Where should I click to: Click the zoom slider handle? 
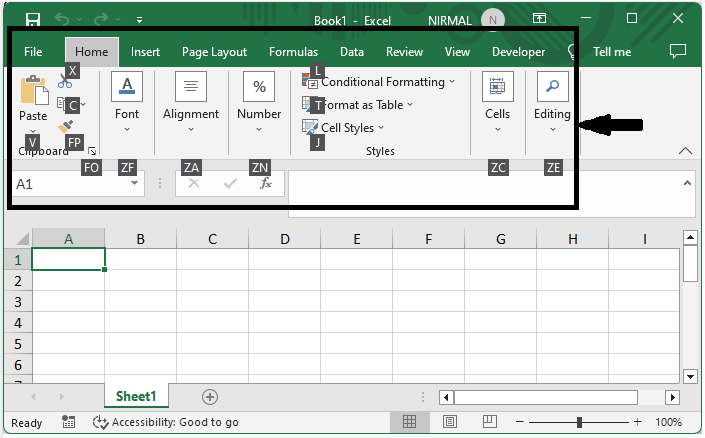(x=579, y=422)
